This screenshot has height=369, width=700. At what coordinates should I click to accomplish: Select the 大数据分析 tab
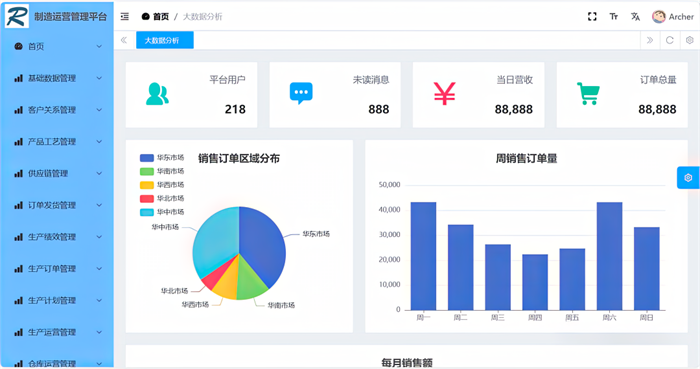165,40
